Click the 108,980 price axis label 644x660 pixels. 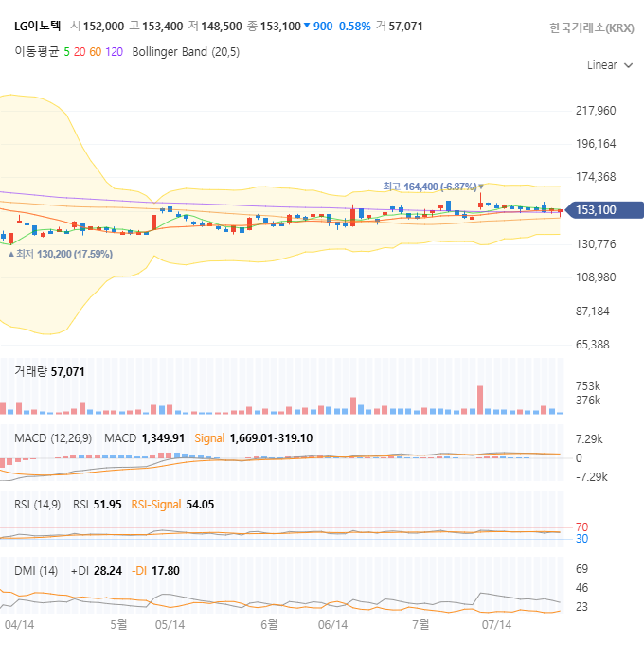[596, 277]
